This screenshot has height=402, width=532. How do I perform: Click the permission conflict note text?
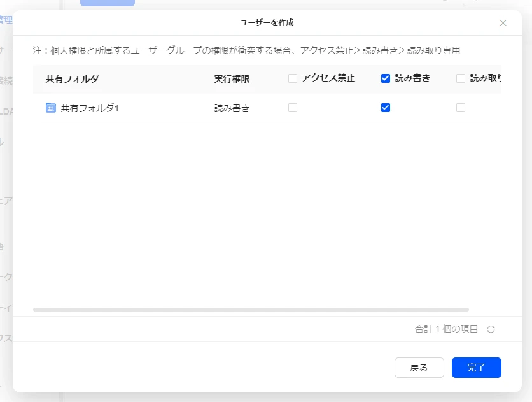click(246, 50)
